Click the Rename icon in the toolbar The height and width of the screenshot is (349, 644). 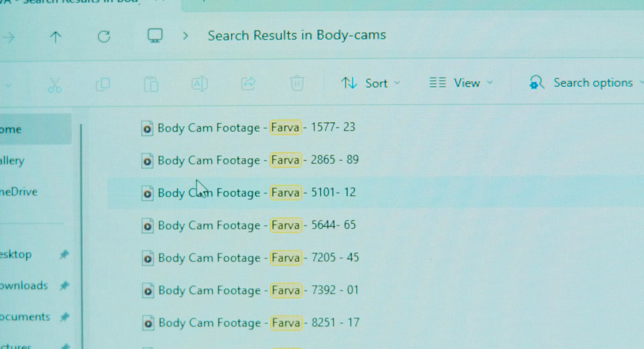tap(200, 84)
